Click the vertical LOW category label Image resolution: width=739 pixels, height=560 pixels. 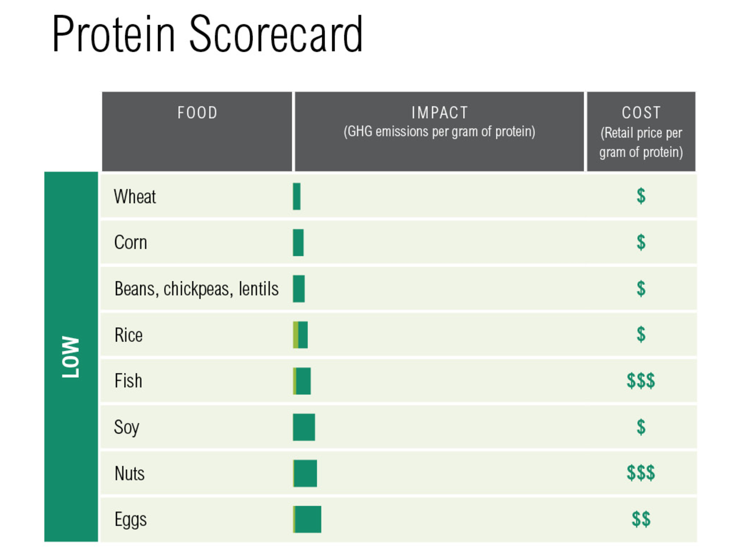[71, 356]
